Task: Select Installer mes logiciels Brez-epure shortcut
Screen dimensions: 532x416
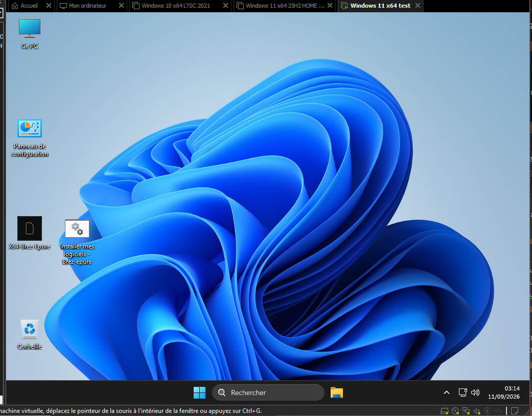Action: (77, 242)
